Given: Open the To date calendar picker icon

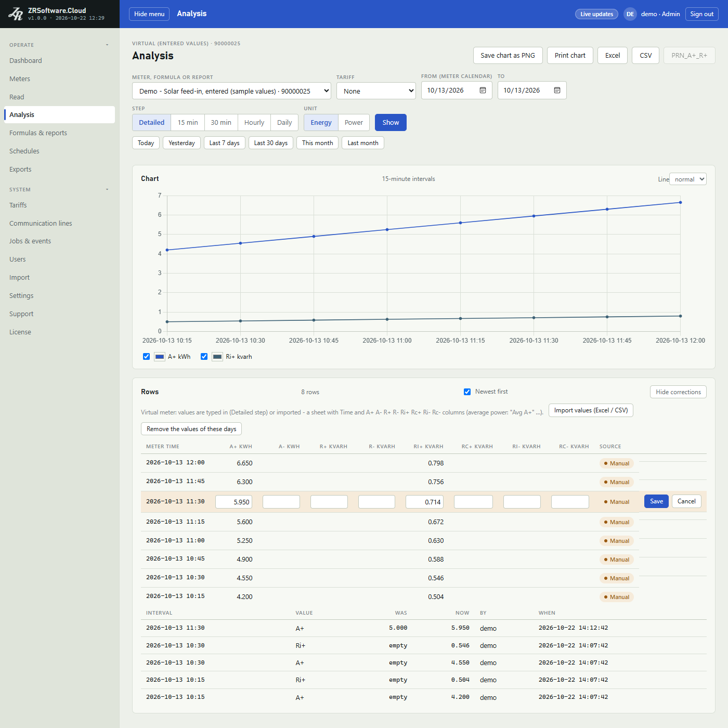Looking at the screenshot, I should pos(557,90).
